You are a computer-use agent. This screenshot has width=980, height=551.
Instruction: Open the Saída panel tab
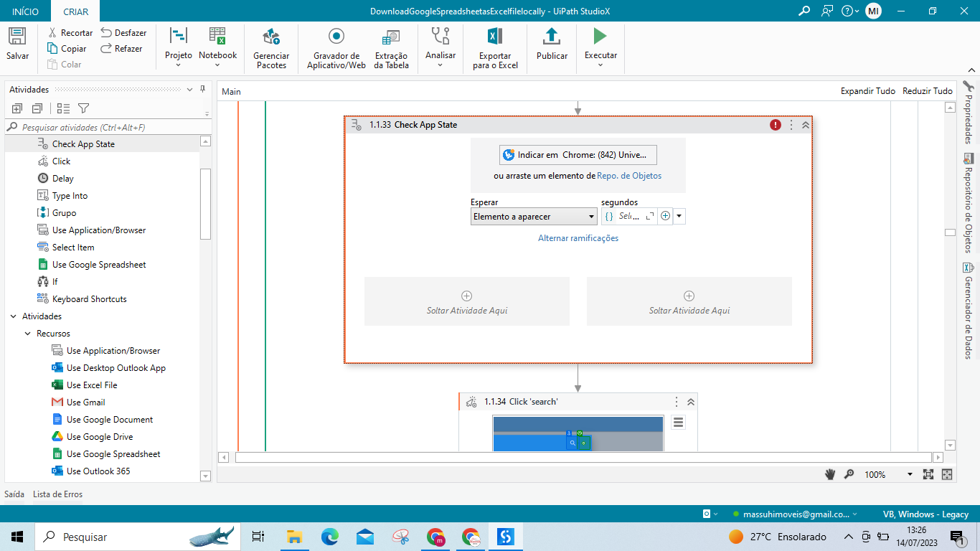(x=14, y=494)
